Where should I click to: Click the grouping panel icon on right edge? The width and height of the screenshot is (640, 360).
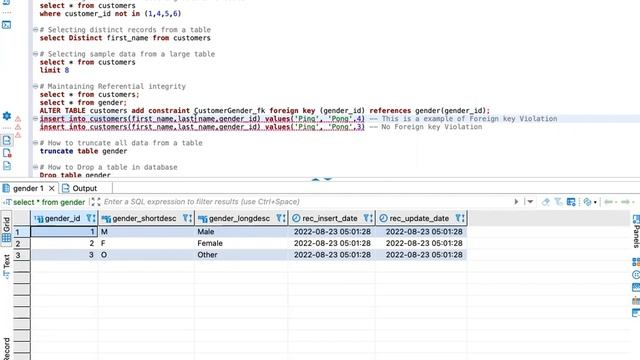tap(636, 262)
